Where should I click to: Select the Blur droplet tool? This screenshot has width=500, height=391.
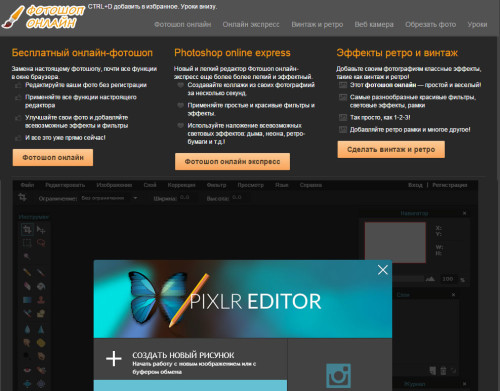click(x=27, y=330)
